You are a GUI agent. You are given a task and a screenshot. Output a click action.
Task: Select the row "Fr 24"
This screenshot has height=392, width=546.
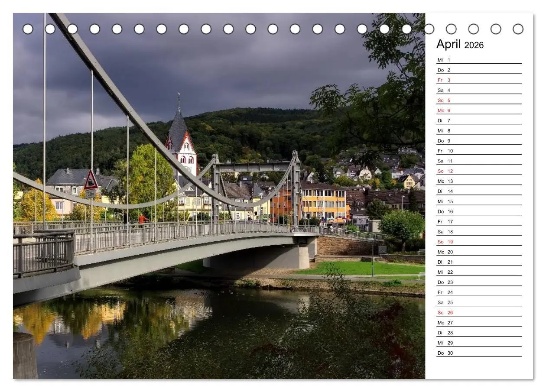click(x=479, y=292)
